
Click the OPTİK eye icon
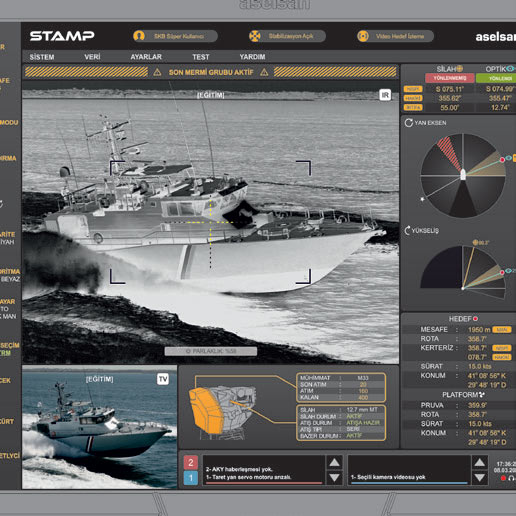pyautogui.click(x=510, y=69)
